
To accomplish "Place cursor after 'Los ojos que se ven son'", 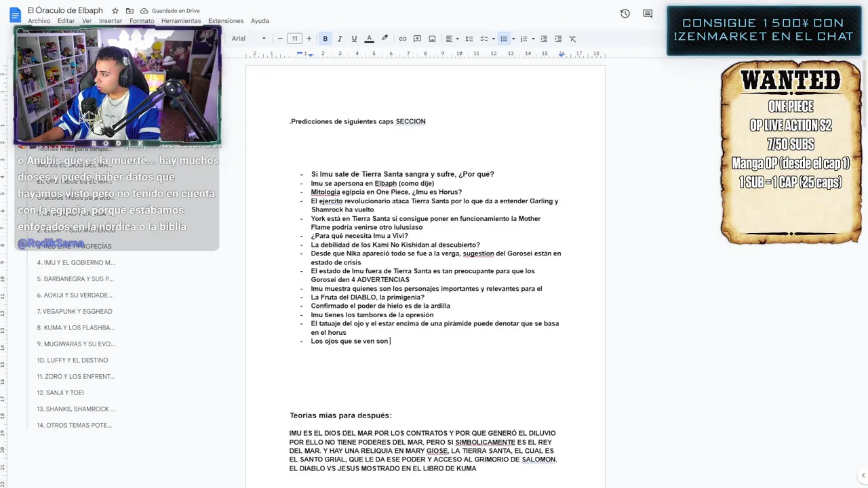I will (x=390, y=341).
